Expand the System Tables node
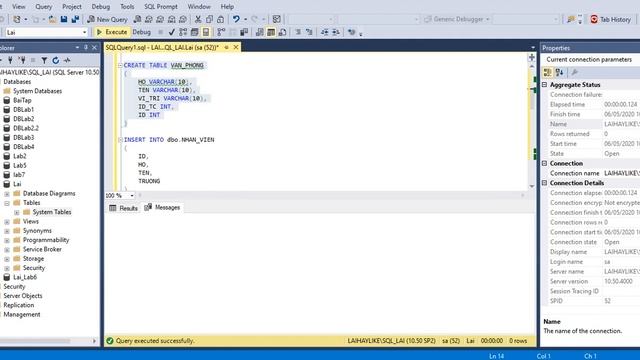This screenshot has height=360, width=640. [x=17, y=212]
